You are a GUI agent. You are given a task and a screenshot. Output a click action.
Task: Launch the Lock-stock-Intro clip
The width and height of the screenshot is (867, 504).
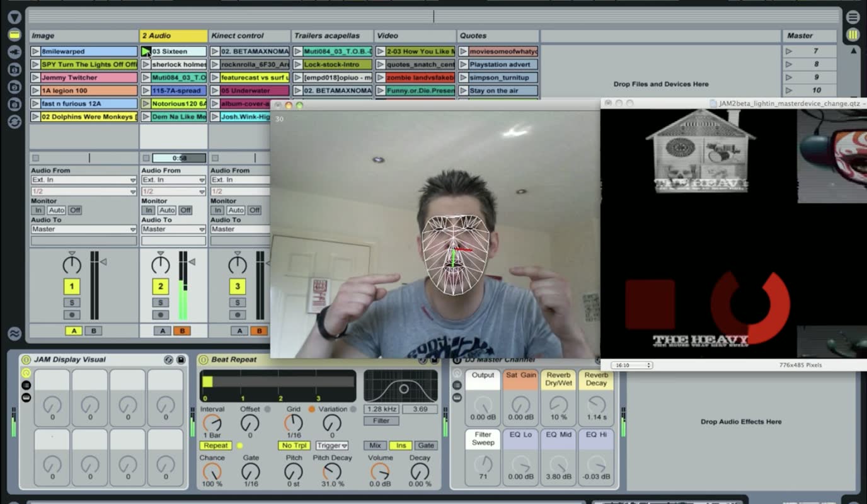click(298, 64)
